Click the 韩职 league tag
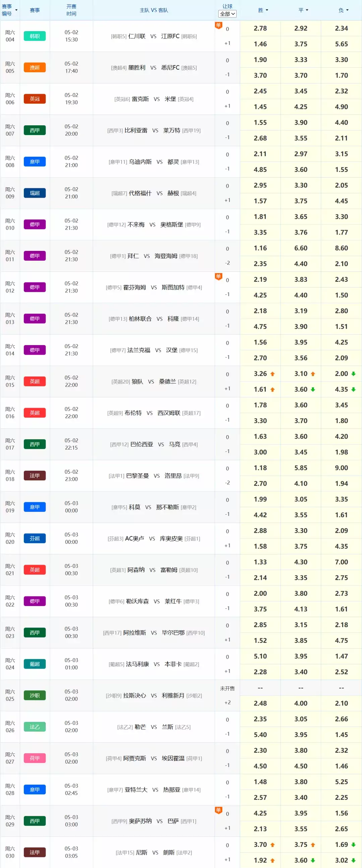 click(35, 36)
